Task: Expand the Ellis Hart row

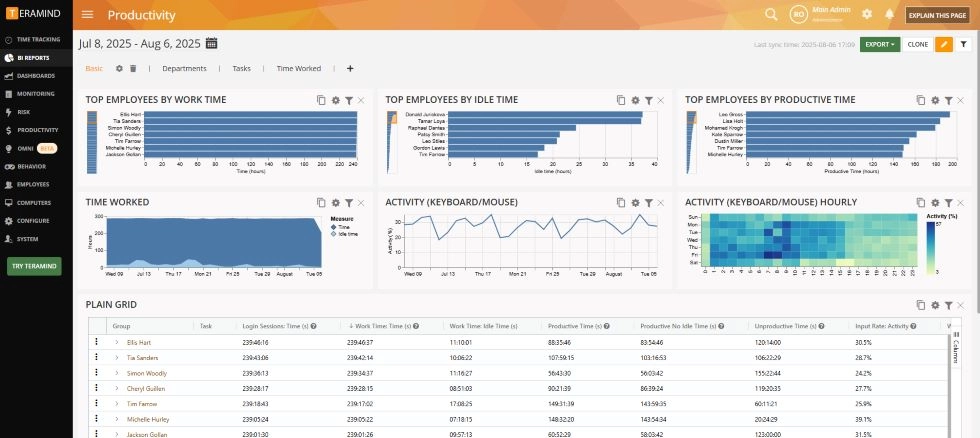Action: coord(116,342)
